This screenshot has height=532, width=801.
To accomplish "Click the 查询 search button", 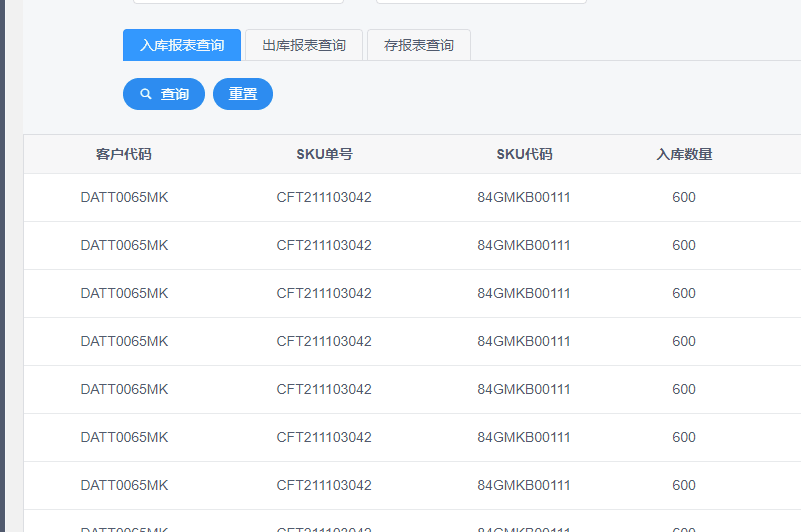I will (x=164, y=94).
